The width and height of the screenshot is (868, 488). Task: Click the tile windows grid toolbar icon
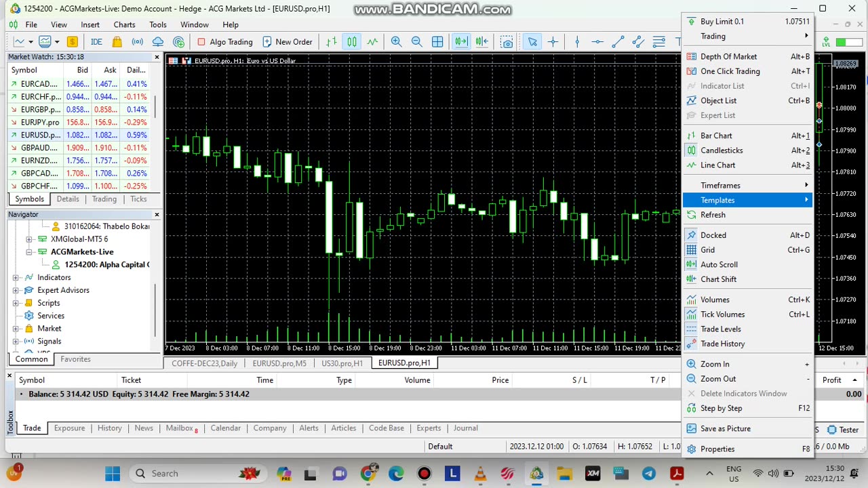437,41
